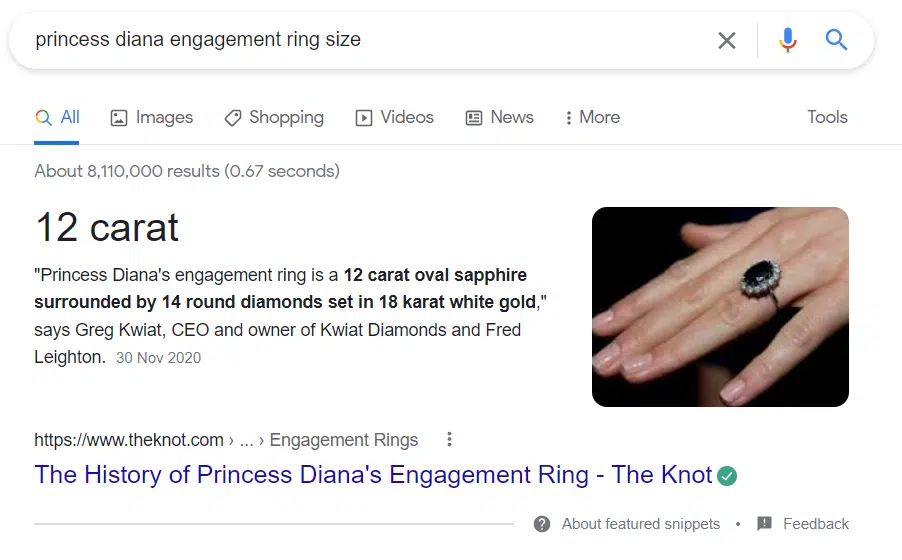This screenshot has height=560, width=902.
Task: Open The History of Princess Diana's Engagement Ring link
Action: pos(373,475)
